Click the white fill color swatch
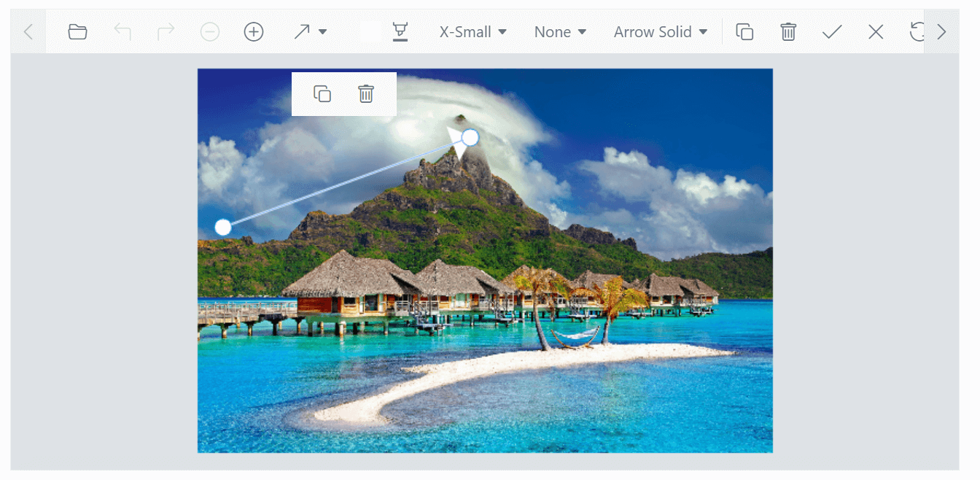The height and width of the screenshot is (480, 980). tap(370, 32)
